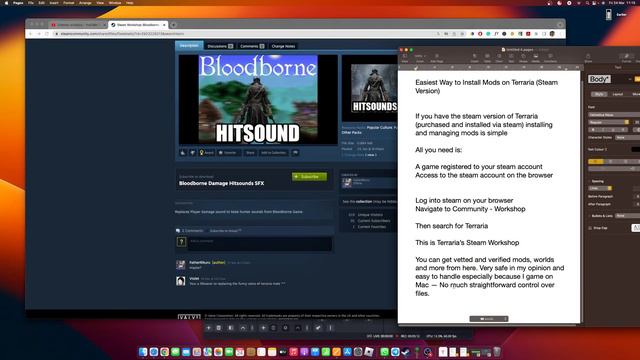The height and width of the screenshot is (360, 640).
Task: Reload the Steam Workshop page
Action: [47, 33]
